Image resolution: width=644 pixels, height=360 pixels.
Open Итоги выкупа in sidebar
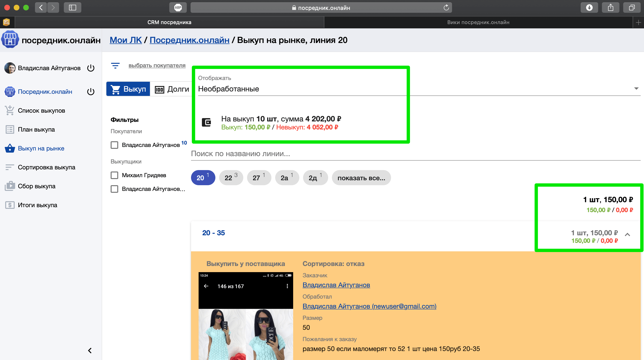37,205
